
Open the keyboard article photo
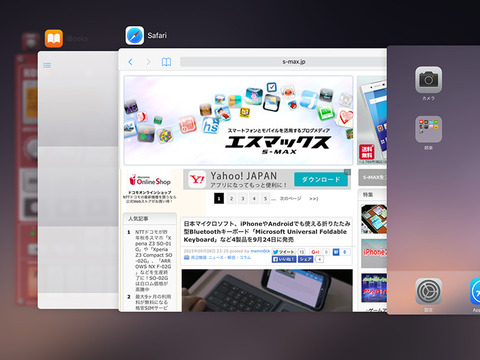click(267, 291)
